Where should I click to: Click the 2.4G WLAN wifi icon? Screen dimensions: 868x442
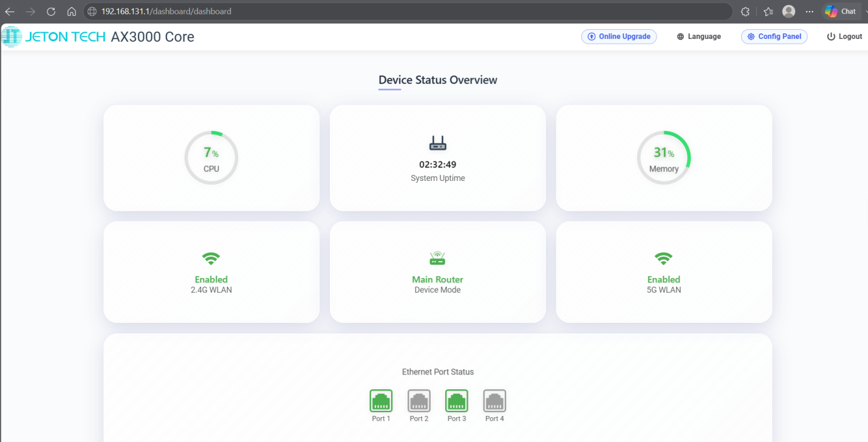(x=211, y=259)
